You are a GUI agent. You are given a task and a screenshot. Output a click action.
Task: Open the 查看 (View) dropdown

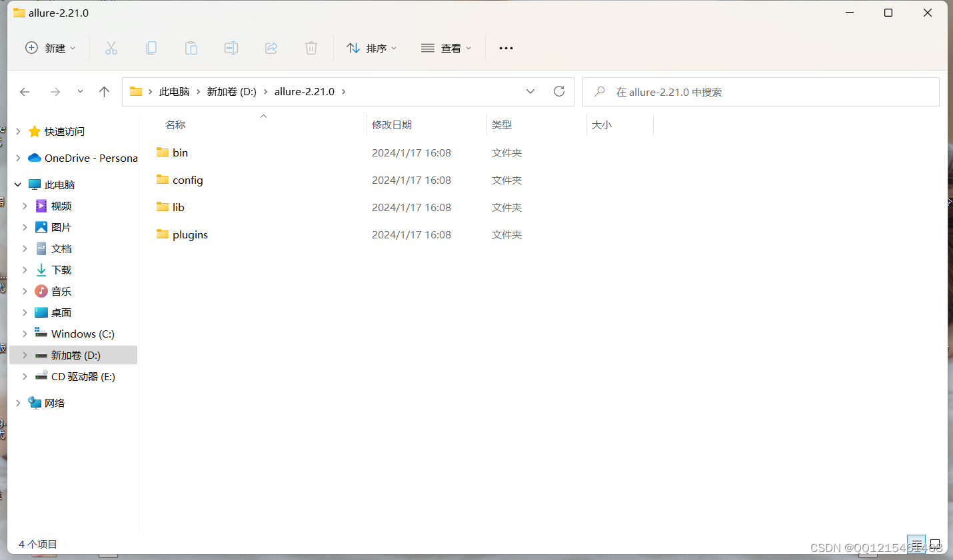point(446,48)
